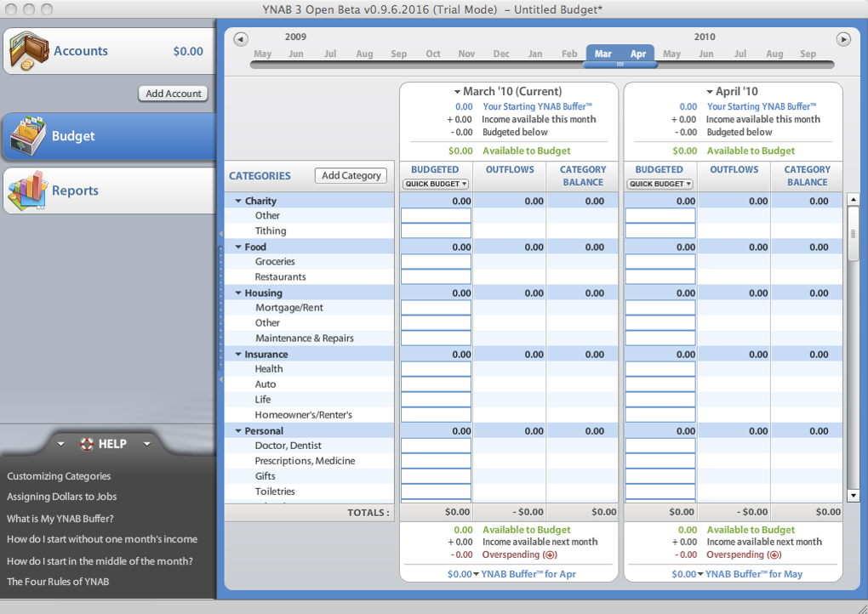868x614 pixels.
Task: Collapse the April '10 month header
Action: [x=710, y=92]
